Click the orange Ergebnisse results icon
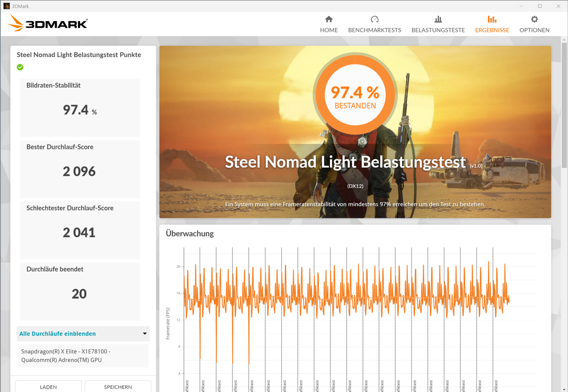The image size is (568, 392). [492, 20]
